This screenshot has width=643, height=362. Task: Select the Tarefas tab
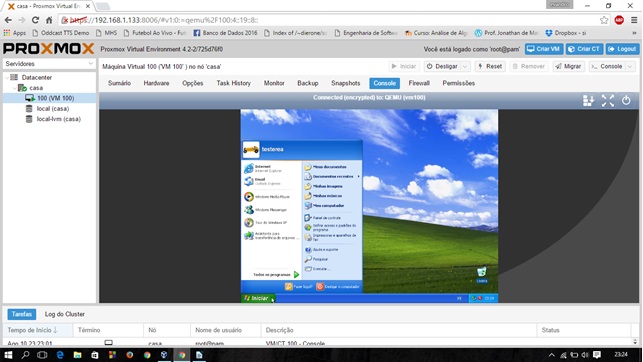22,314
